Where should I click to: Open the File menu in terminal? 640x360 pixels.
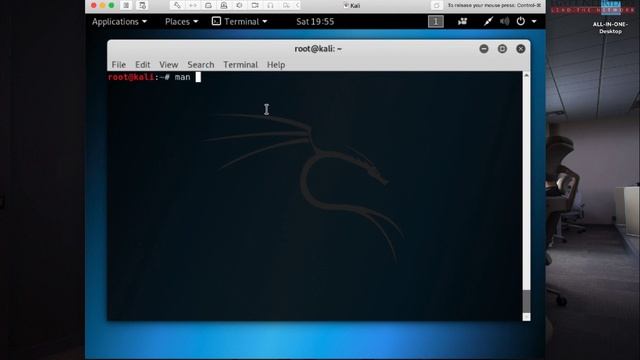click(119, 64)
